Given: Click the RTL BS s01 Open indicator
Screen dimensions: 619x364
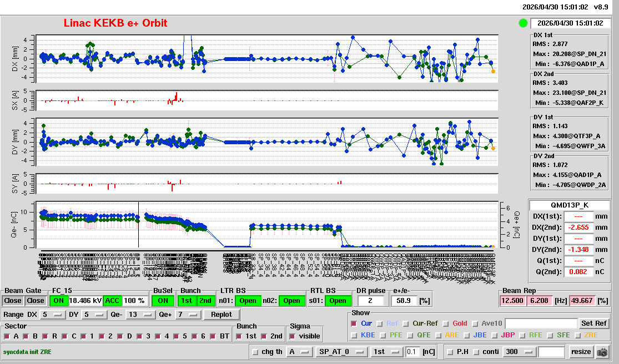Looking at the screenshot, I should [x=338, y=301].
